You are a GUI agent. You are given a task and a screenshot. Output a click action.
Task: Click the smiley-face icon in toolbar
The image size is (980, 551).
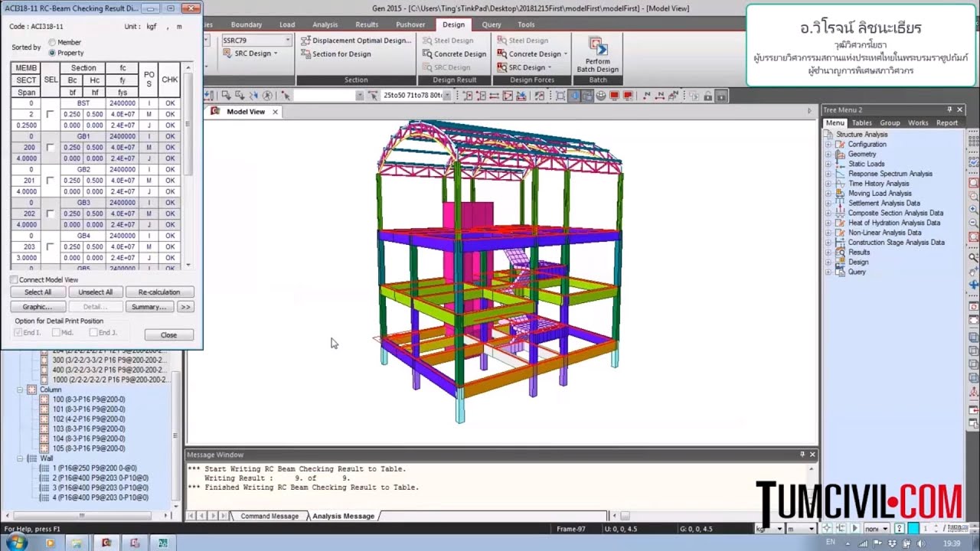[x=601, y=96]
